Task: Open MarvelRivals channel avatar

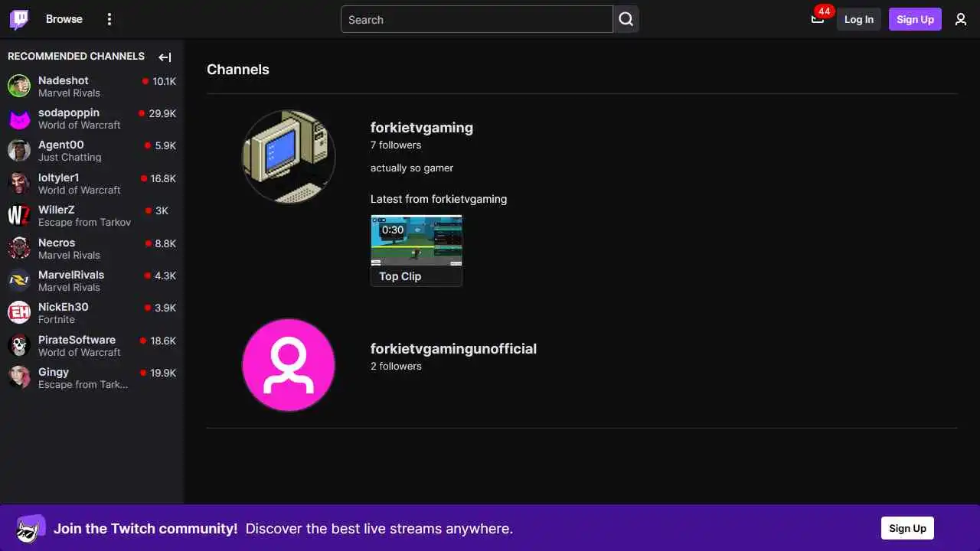Action: point(19,280)
